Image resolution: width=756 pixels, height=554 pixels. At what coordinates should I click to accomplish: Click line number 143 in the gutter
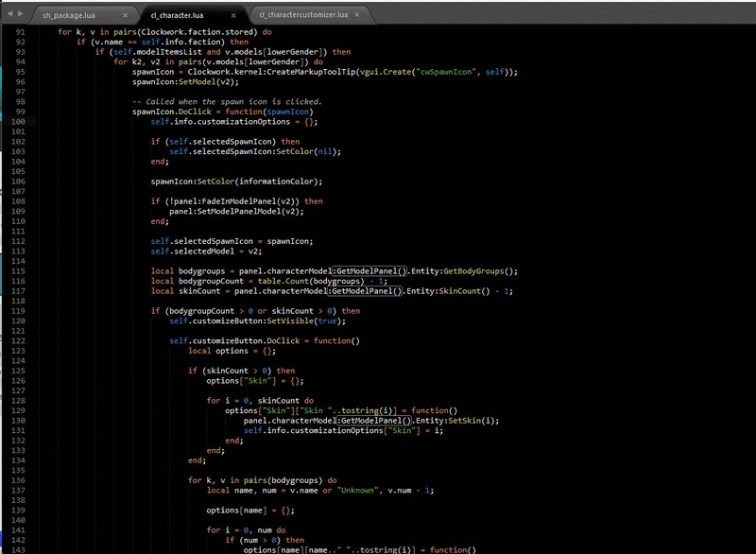click(18, 549)
